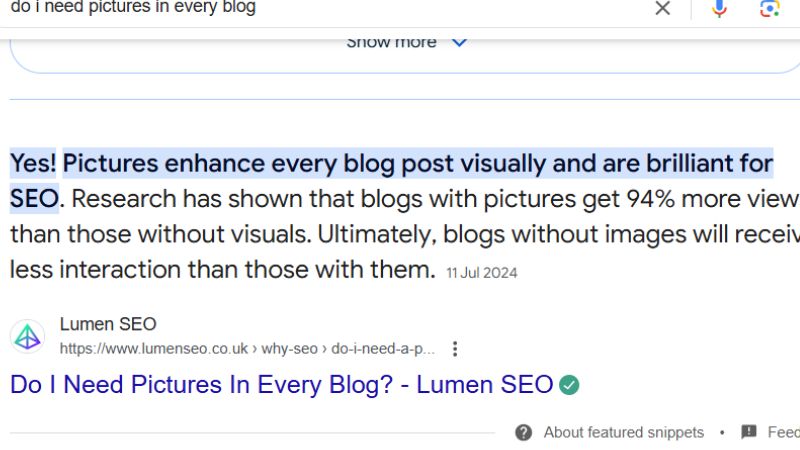Click the Lumen SEO pyramid favicon

click(28, 337)
